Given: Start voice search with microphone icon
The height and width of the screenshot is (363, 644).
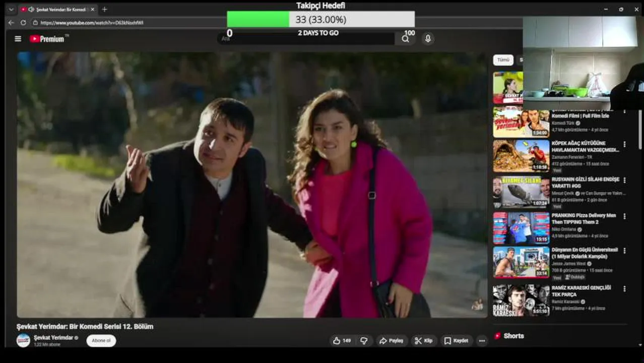Looking at the screenshot, I should tap(428, 39).
